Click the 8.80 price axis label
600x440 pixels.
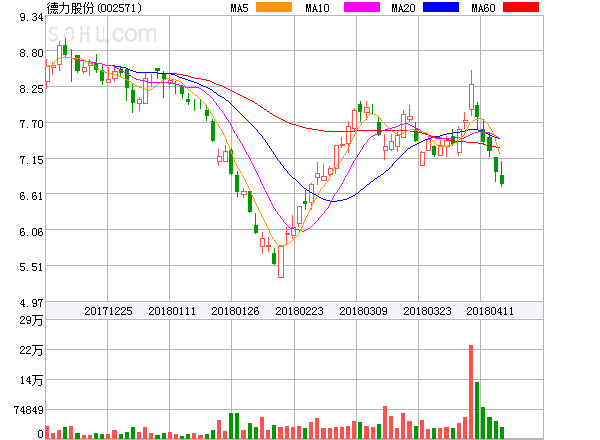[x=31, y=53]
